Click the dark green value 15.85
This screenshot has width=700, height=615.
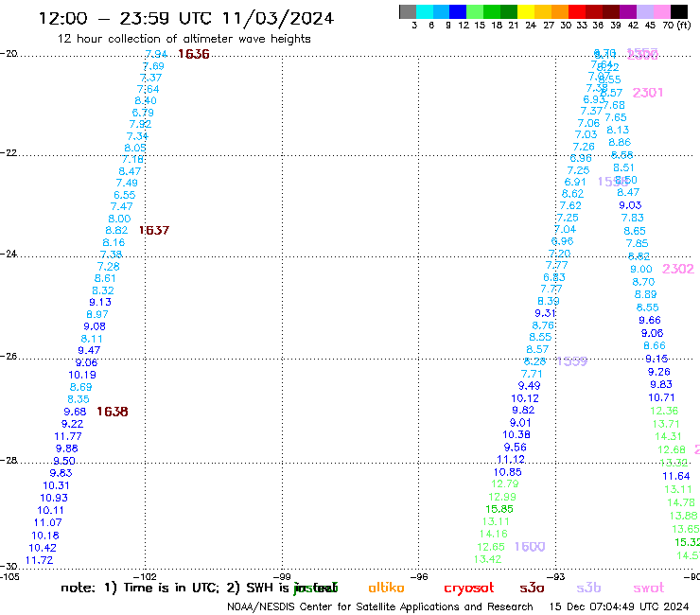point(499,509)
